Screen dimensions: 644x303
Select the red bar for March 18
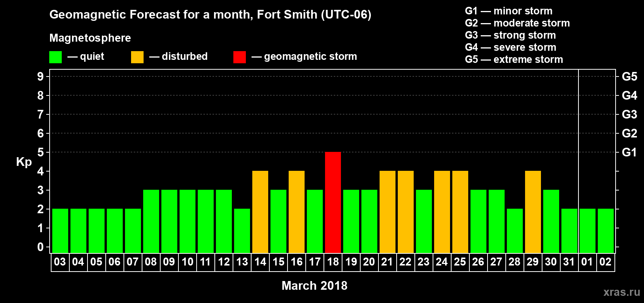pos(333,202)
